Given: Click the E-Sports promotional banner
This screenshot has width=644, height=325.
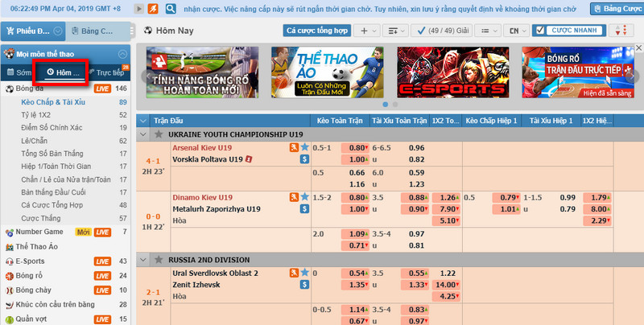Looking at the screenshot, I should [452, 72].
